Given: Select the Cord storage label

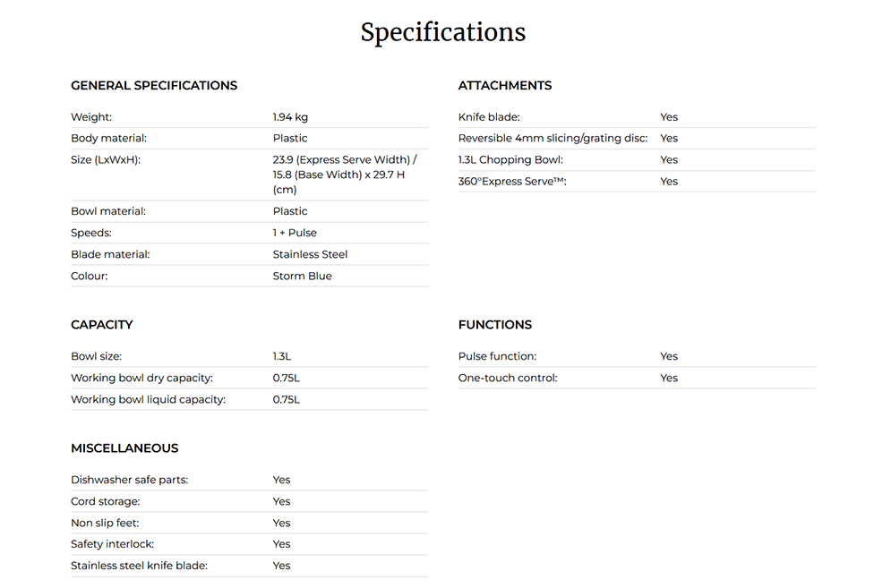Looking at the screenshot, I should point(106,502).
